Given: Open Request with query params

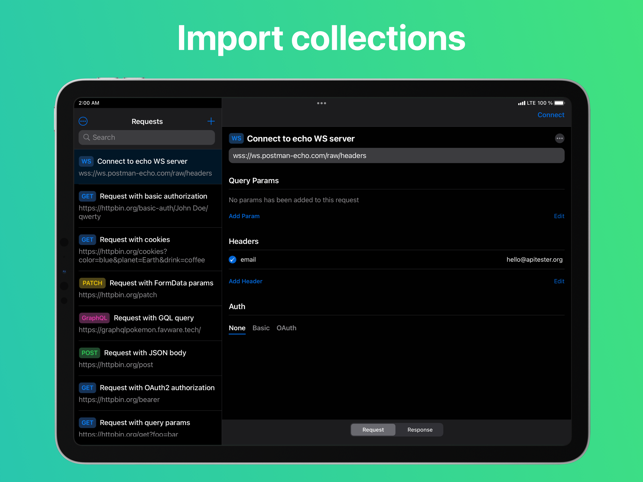Looking at the screenshot, I should [x=148, y=428].
